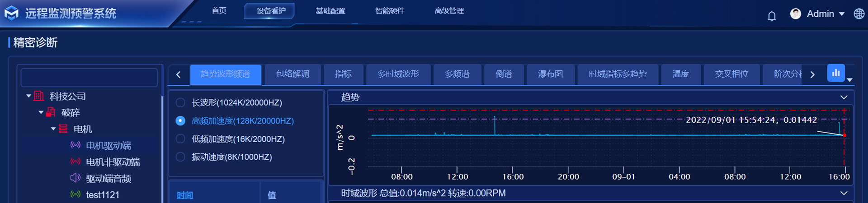Viewport: 868px width, 203px height.
Task: Click the system logo icon
Action: (11, 14)
